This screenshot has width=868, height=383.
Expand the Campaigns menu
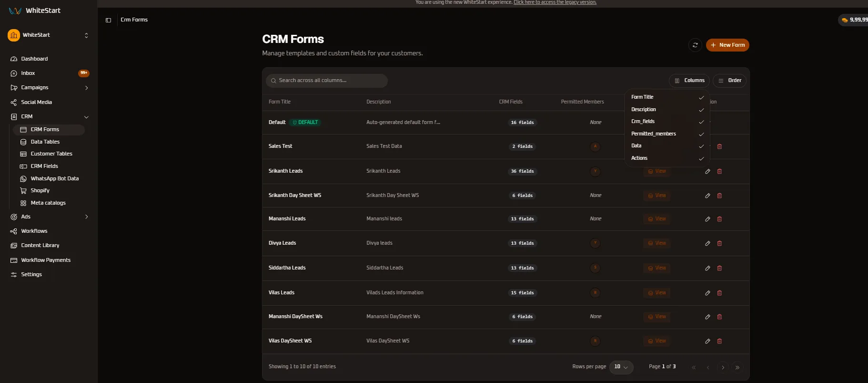49,88
